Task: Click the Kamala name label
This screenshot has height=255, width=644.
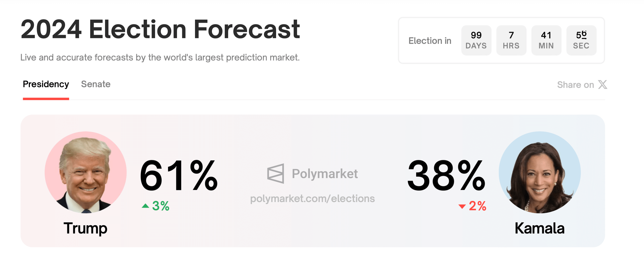Action: [x=539, y=228]
